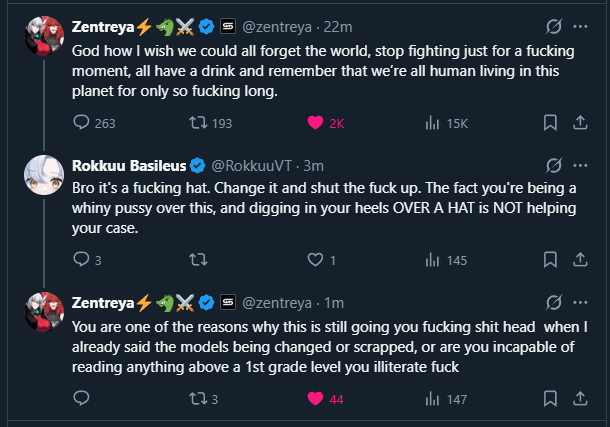Share Zentreya's last tweet
The height and width of the screenshot is (427, 610).
coord(580,399)
